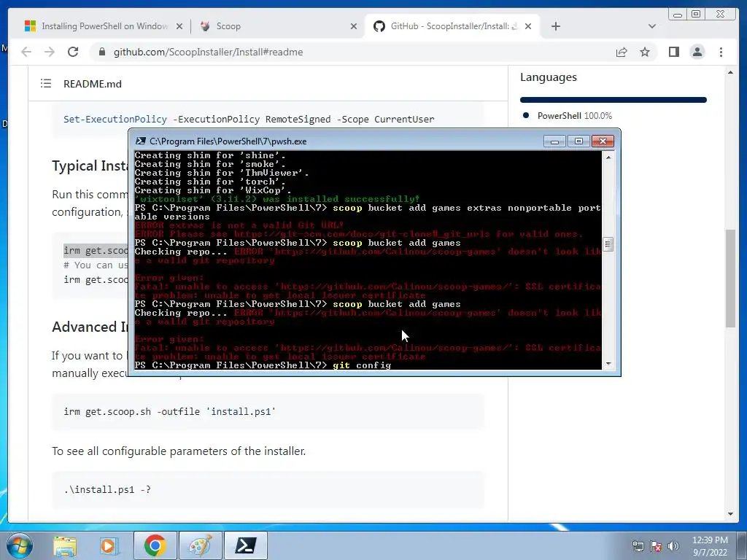The width and height of the screenshot is (747, 560).
Task: Maximize the pwsh.exe window
Action: click(x=578, y=141)
